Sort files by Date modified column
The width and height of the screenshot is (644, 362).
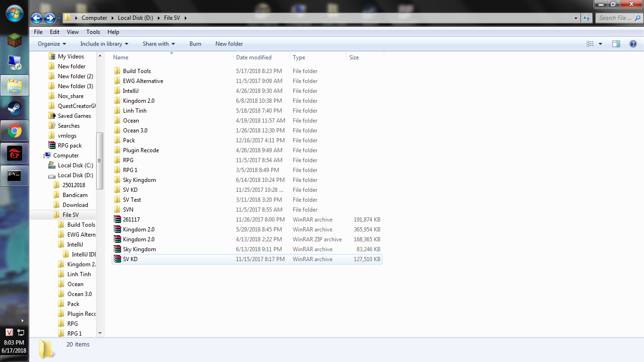(x=261, y=58)
